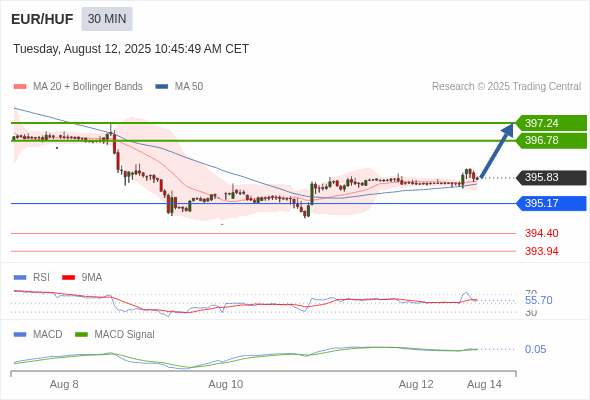Click the MACD Signal legend label

[x=125, y=334]
